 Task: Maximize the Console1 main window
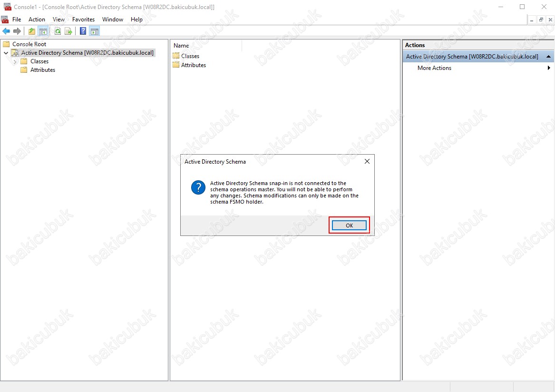[522, 7]
